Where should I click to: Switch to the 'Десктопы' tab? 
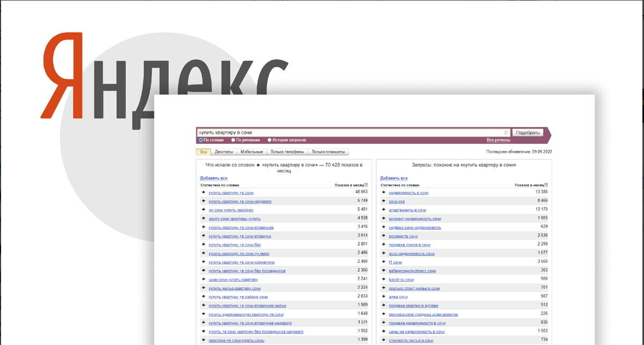(224, 152)
